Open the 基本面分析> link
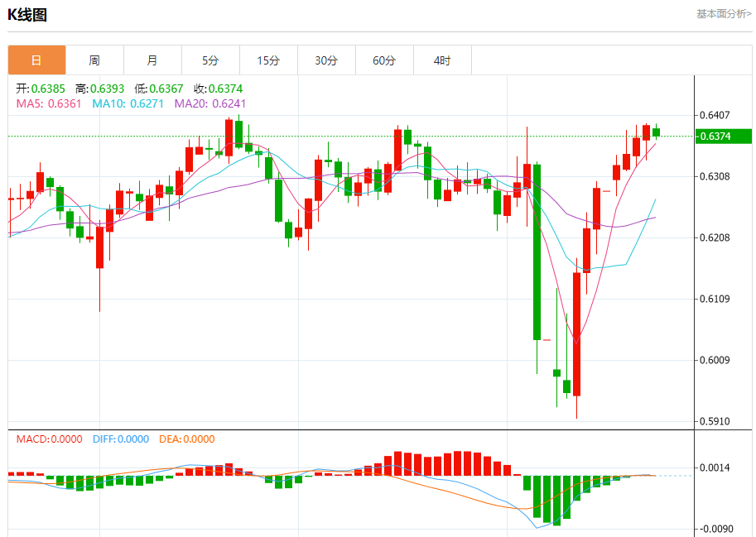This screenshot has width=756, height=537. (x=724, y=14)
